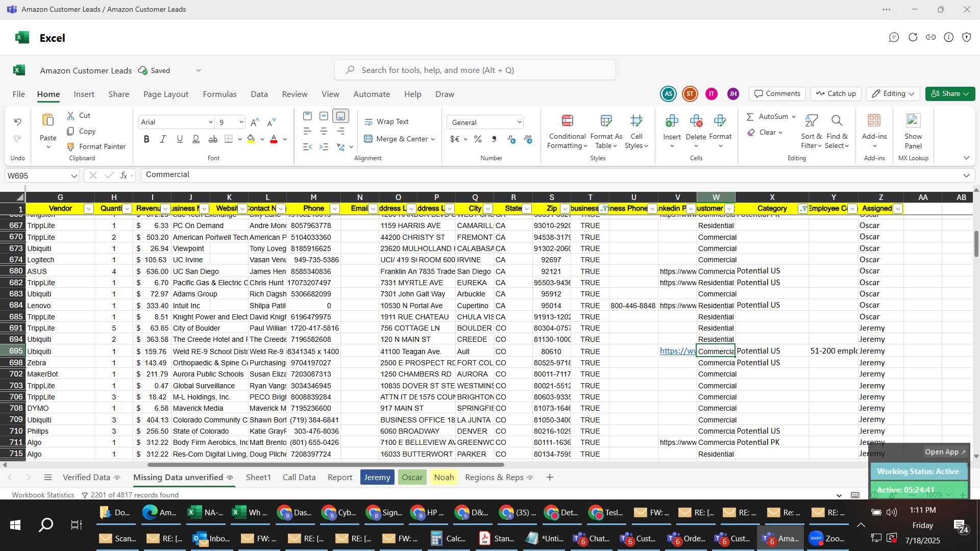Open the Vendor column filter
The height and width of the screenshot is (551, 980).
click(x=88, y=209)
